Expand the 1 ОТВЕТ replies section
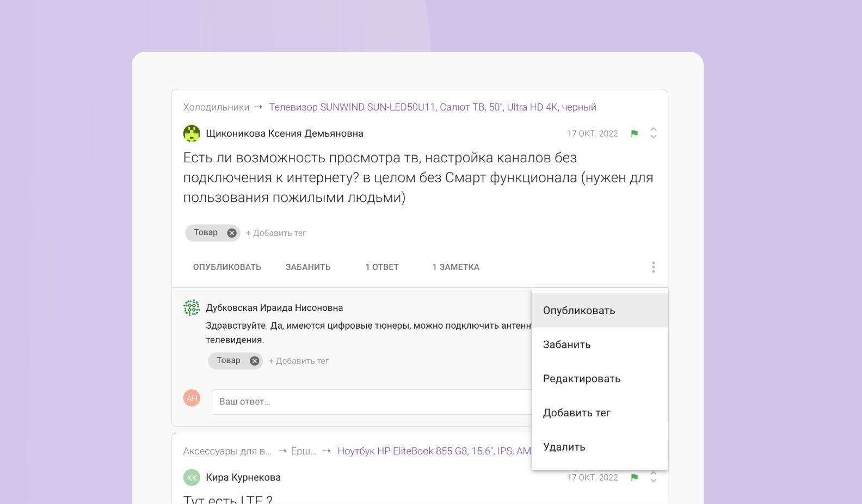Image resolution: width=862 pixels, height=504 pixels. 381,267
